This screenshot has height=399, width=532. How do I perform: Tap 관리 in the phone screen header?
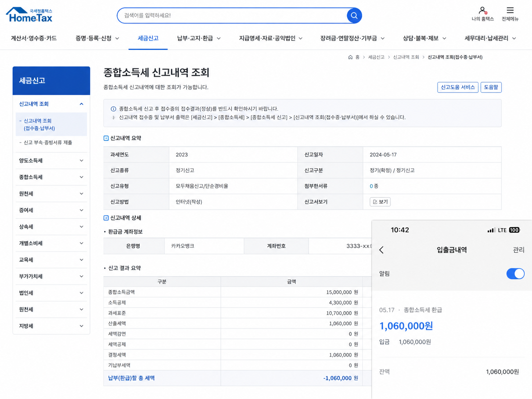[518, 250]
